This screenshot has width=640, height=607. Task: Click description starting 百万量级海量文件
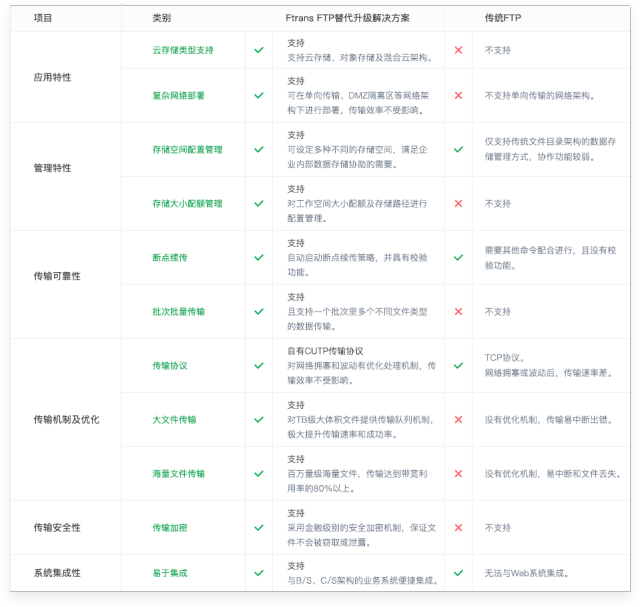[x=357, y=481]
